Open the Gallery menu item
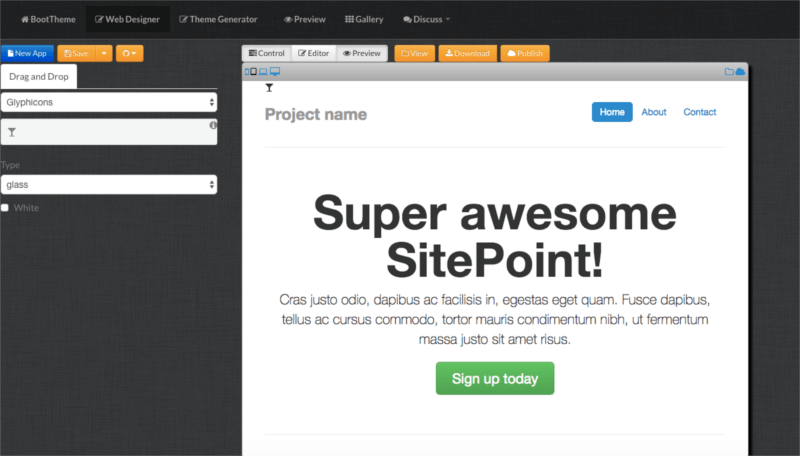The image size is (800, 456). coord(363,19)
